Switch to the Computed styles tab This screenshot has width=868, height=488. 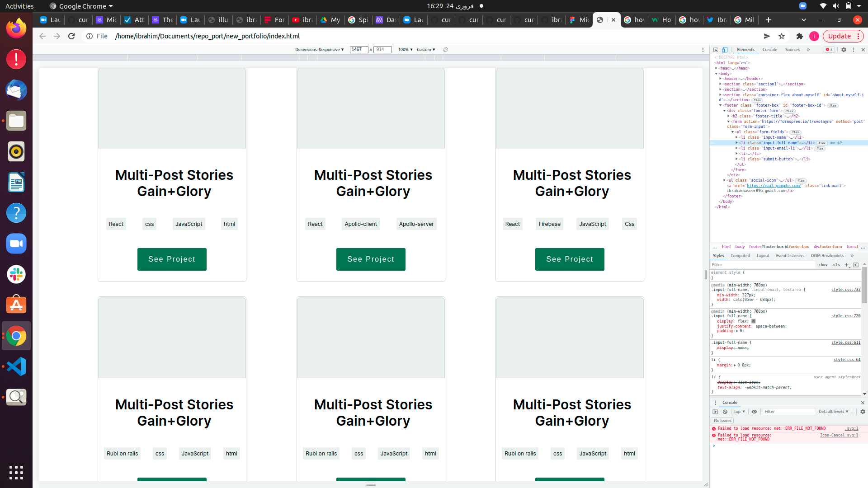[740, 256]
